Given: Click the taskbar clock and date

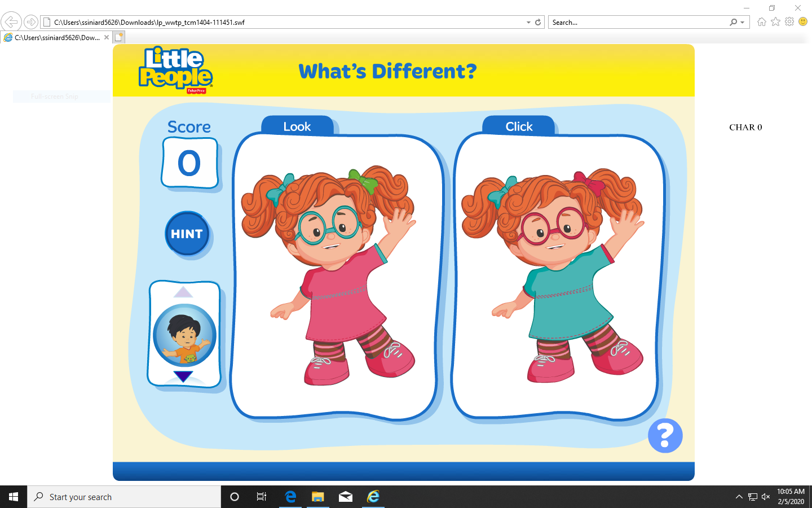Looking at the screenshot, I should [x=791, y=497].
